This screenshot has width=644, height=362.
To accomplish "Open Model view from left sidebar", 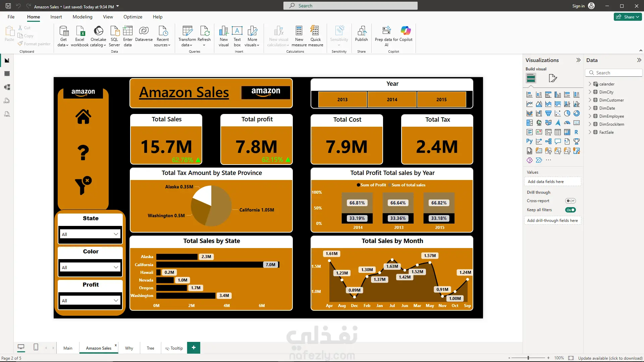I will click(7, 87).
